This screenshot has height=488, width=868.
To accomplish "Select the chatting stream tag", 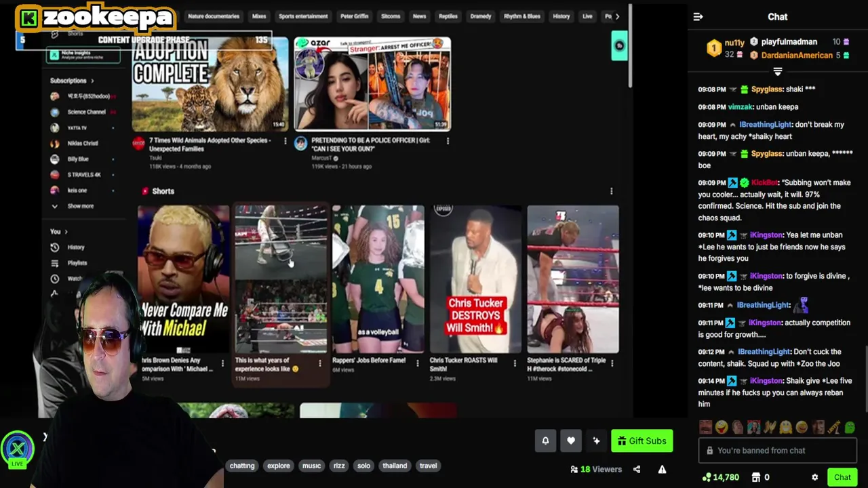I will click(242, 466).
